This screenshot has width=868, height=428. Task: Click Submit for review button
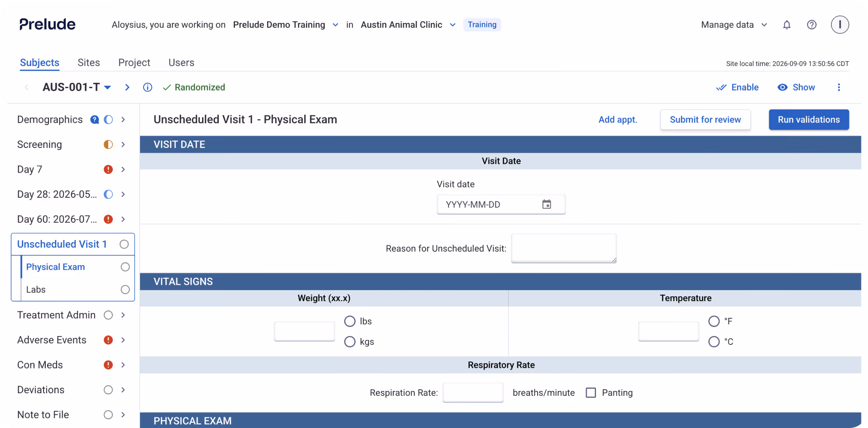[x=706, y=120]
